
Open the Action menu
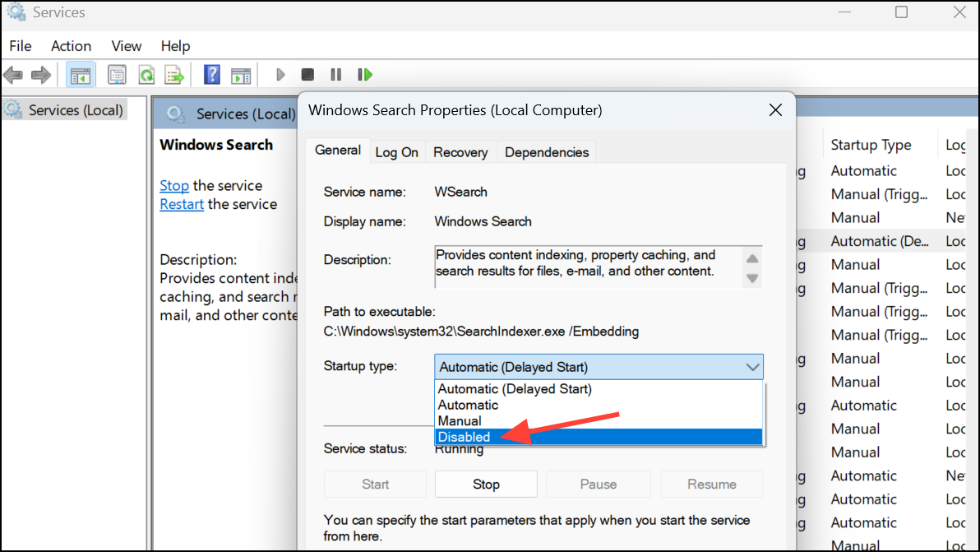point(70,46)
